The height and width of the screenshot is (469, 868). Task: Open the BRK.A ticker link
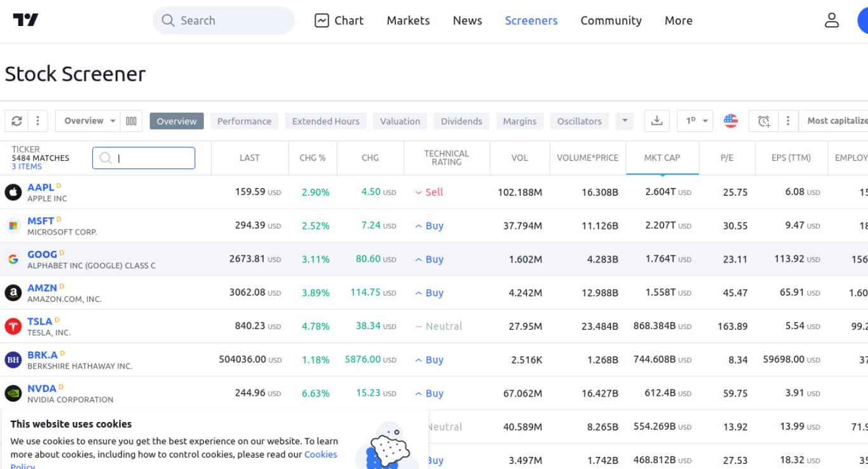coord(42,355)
